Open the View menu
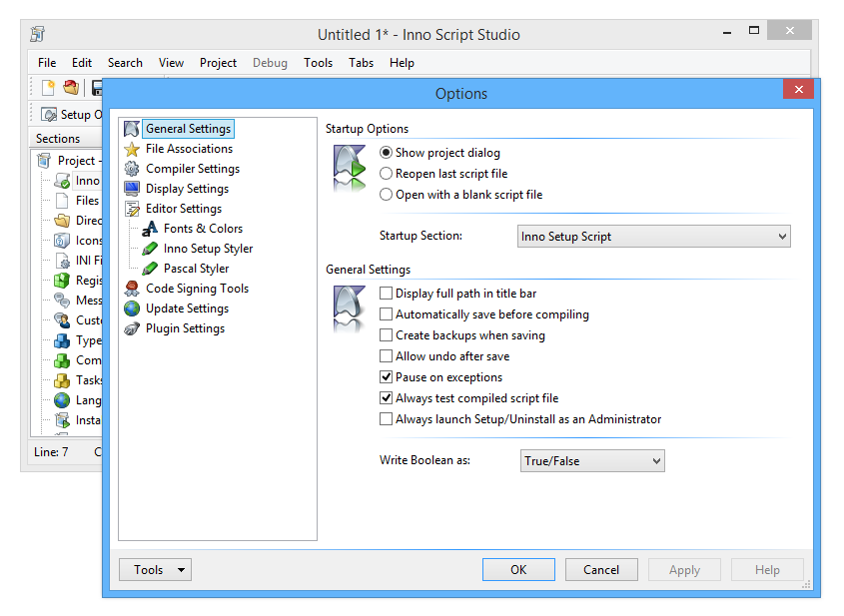This screenshot has height=616, width=844. point(171,63)
